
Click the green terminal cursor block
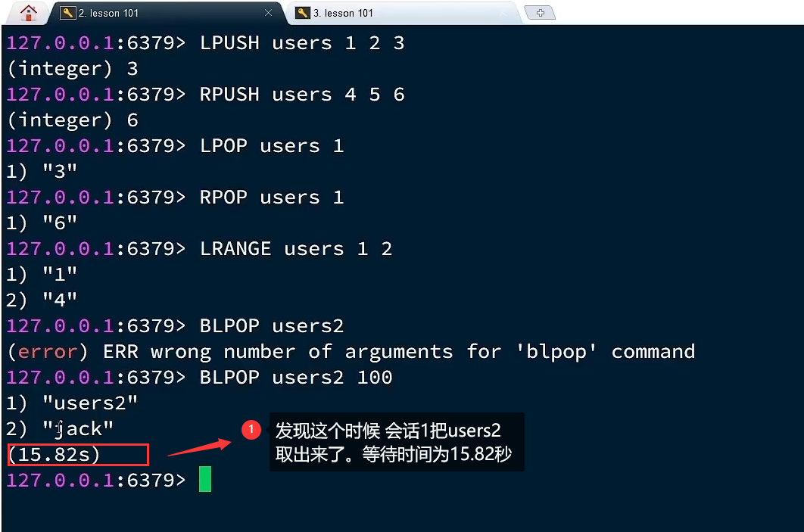205,479
